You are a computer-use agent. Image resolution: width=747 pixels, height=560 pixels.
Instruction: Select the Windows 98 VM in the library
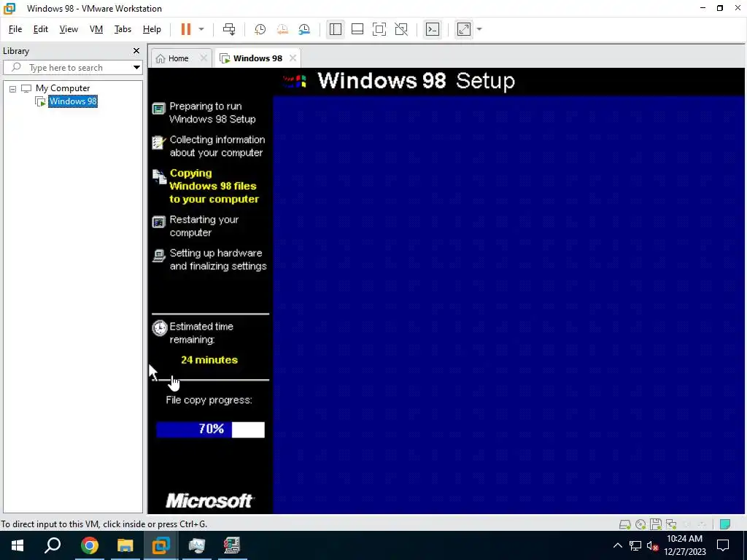pos(73,101)
